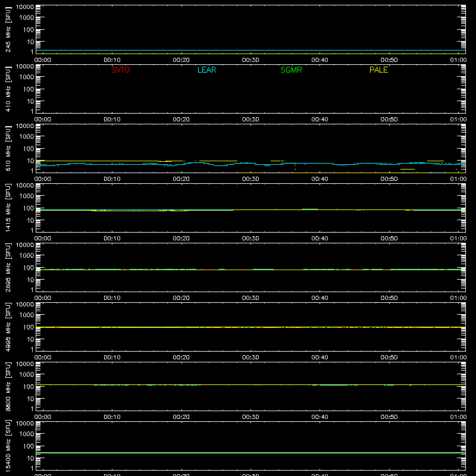The height and width of the screenshot is (476, 476).
Task: Click the cyan LEAR station legend label
Action: 206,70
